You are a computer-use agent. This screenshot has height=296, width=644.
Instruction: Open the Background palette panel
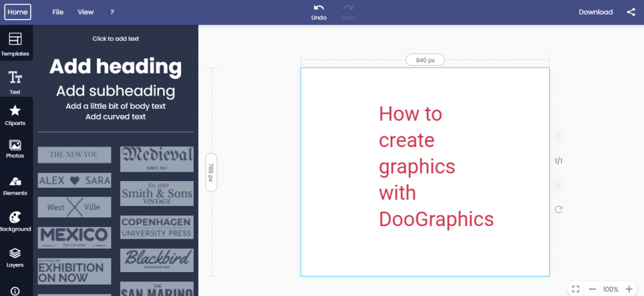tap(15, 222)
